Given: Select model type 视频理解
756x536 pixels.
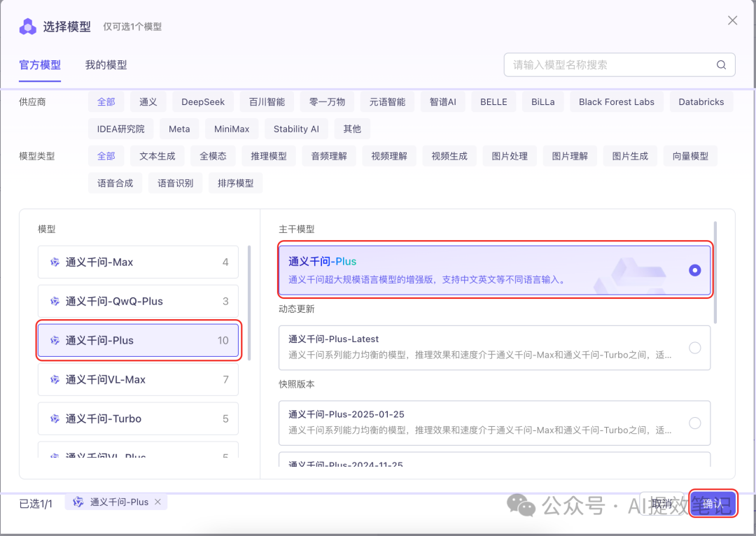Looking at the screenshot, I should click(389, 155).
